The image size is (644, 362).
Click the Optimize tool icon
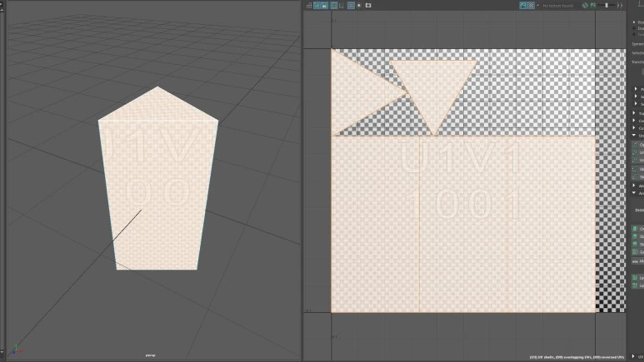(636, 145)
